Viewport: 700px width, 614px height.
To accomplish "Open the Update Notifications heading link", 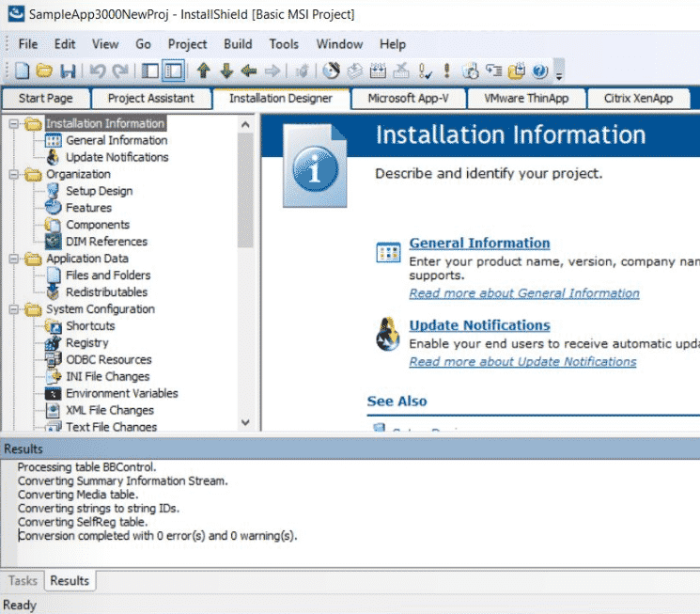I will 479,325.
